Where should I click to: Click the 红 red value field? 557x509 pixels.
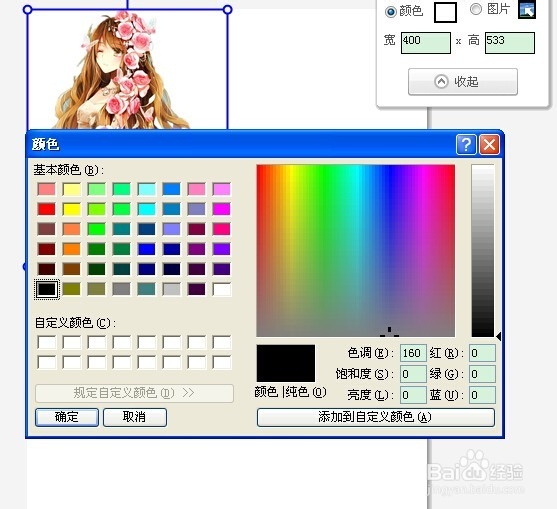click(482, 353)
